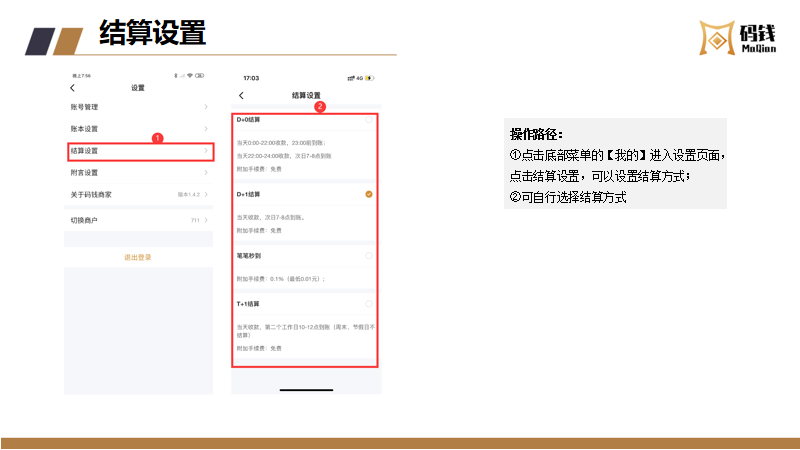Tap Wi-Fi icon in left phone status bar
800x450 pixels.
[188, 75]
